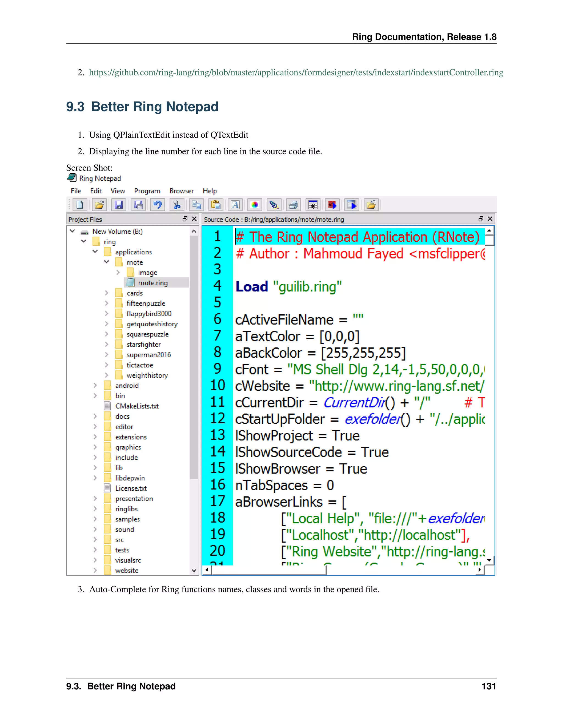Click the Find flashlight icon
Image resolution: width=563 pixels, height=728 pixels.
(274, 205)
